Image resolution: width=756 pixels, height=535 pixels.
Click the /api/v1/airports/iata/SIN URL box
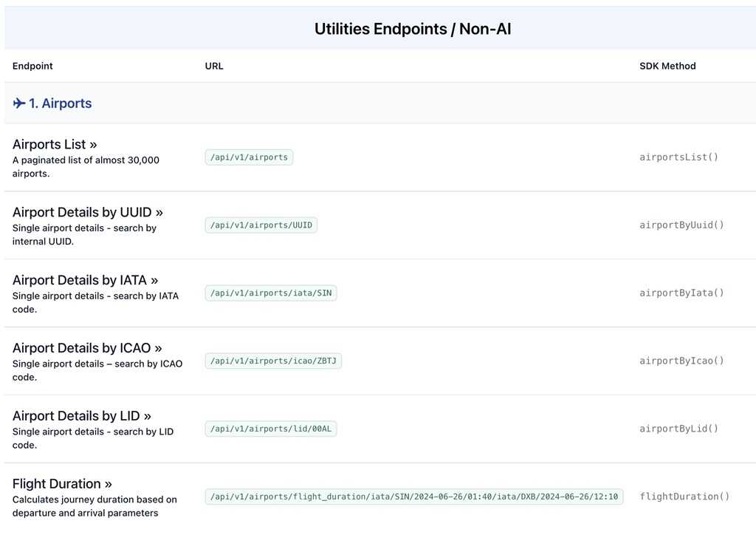click(x=271, y=293)
